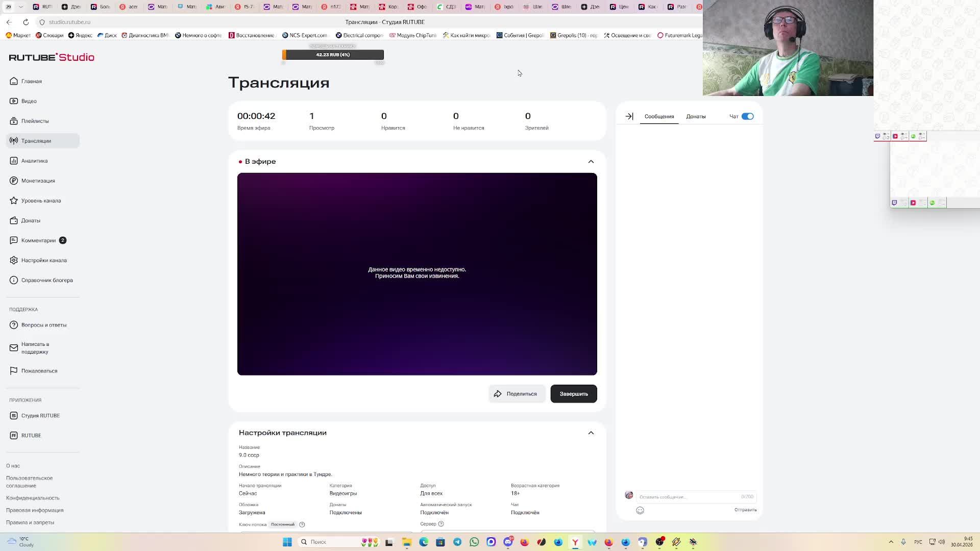Click the chat message input field
Screen dimensions: 980x551
coord(687,497)
